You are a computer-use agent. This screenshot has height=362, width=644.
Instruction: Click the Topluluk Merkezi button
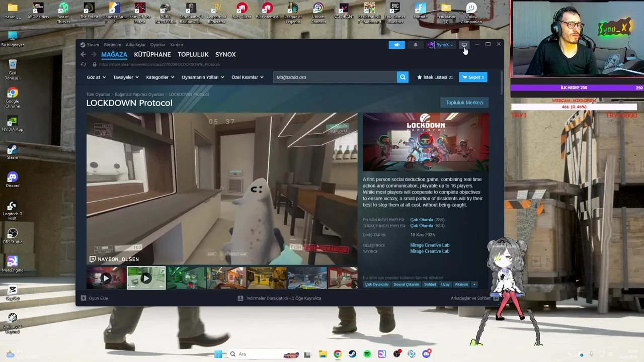[x=464, y=103]
